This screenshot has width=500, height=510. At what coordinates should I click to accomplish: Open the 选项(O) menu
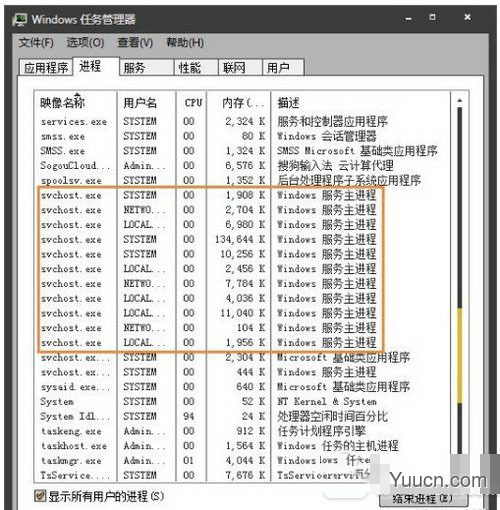coord(85,43)
